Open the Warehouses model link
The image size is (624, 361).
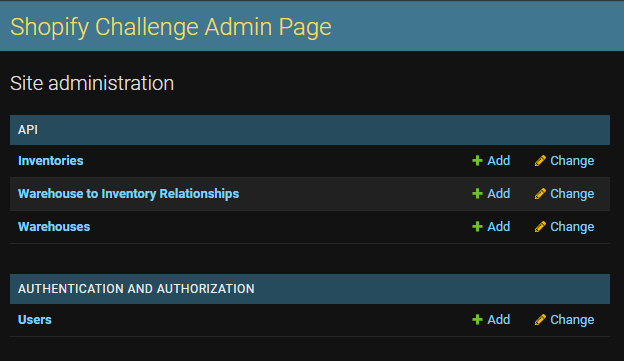coord(54,227)
